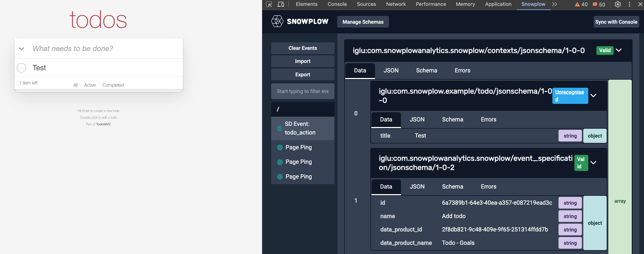The width and height of the screenshot is (644, 254).
Task: Open Schema tab under event_specification schema
Action: click(453, 187)
